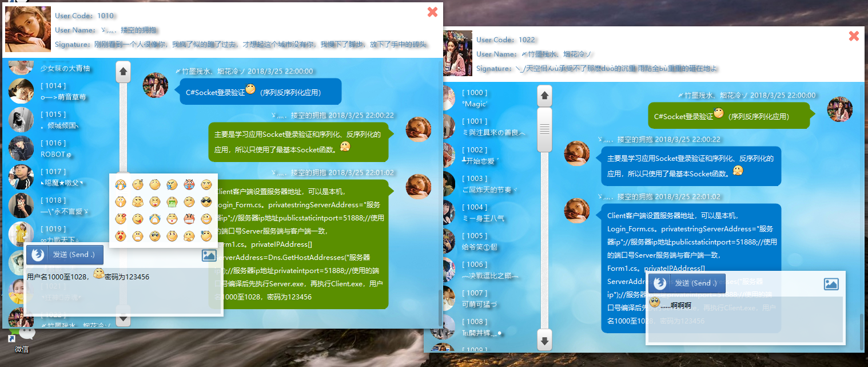Click User Name 竹墨残水 in the right window header
The width and height of the screenshot is (868, 367).
click(533, 54)
